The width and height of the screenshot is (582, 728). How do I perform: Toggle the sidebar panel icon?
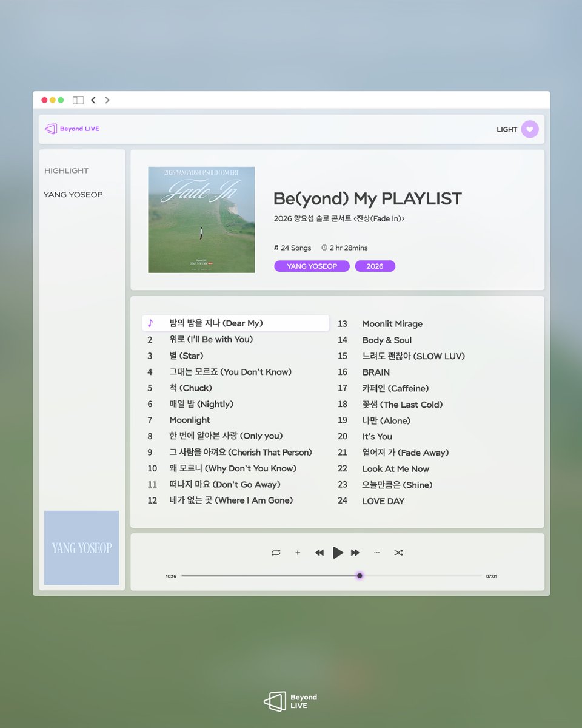78,100
